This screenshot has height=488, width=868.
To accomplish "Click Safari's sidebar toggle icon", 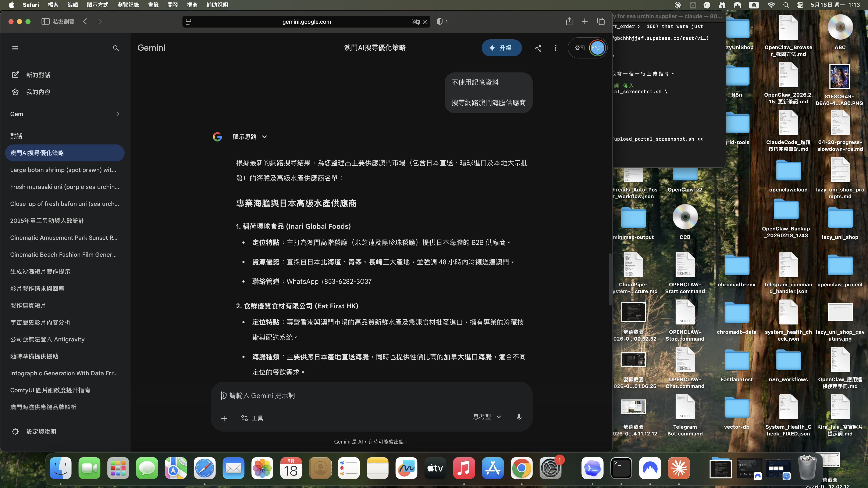I will tap(45, 22).
